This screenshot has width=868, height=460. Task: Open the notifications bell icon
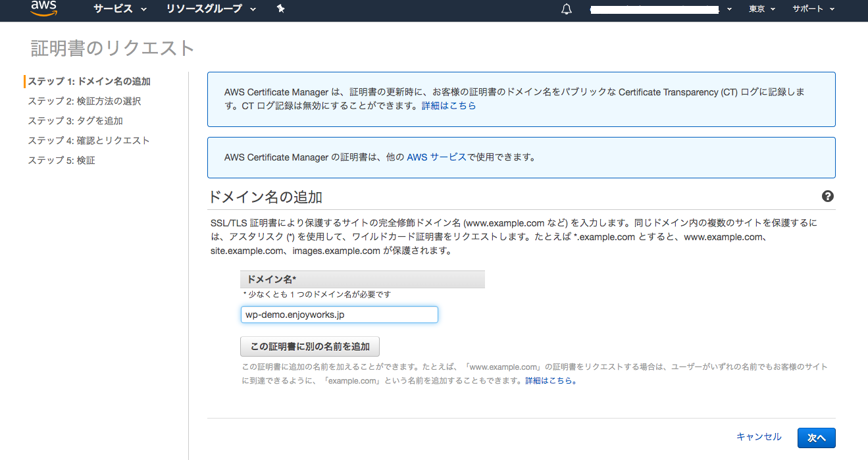(567, 9)
